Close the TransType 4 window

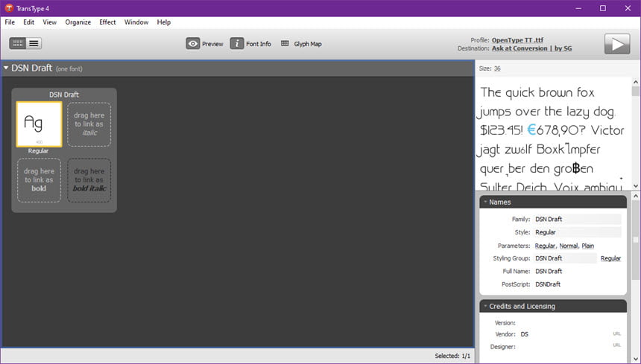point(628,8)
